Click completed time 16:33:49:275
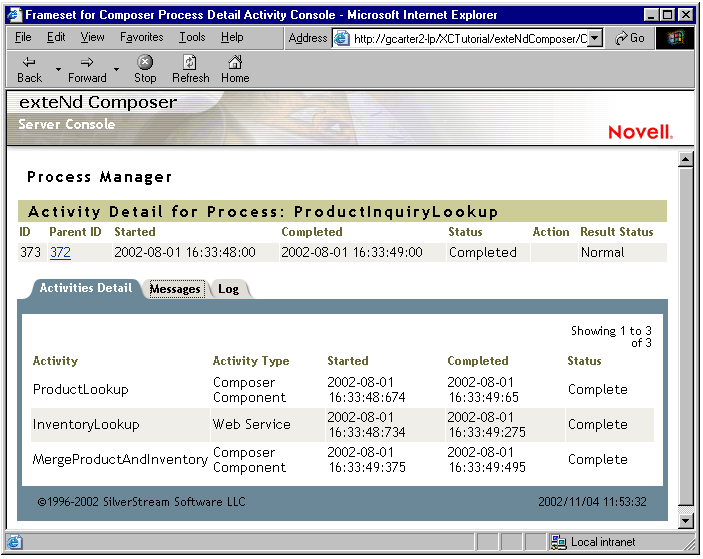Screen dimensions: 703x559 click(487, 432)
